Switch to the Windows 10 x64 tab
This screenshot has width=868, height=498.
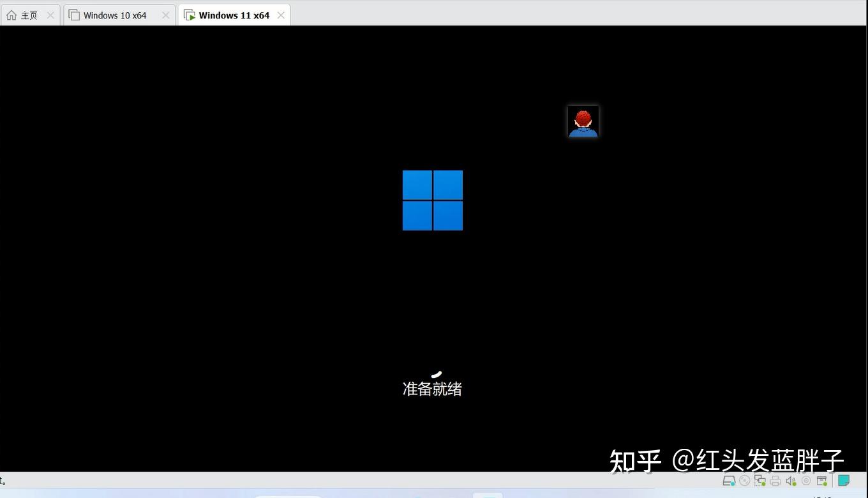pyautogui.click(x=115, y=15)
